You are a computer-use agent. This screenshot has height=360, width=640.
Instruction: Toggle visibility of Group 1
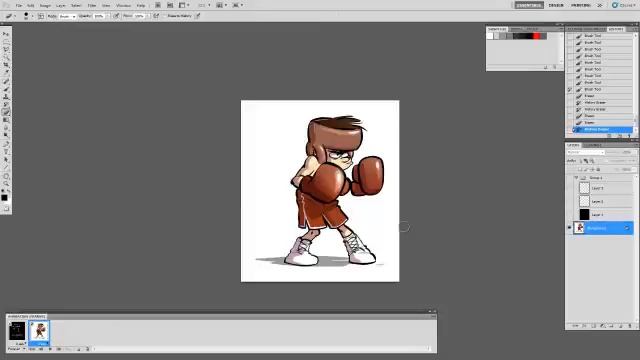tap(569, 178)
